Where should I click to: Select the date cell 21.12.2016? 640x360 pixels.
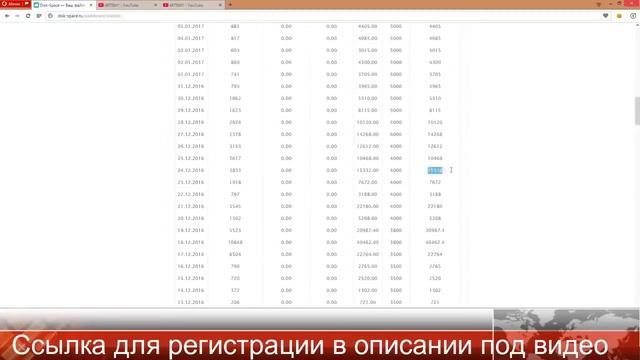tap(191, 207)
